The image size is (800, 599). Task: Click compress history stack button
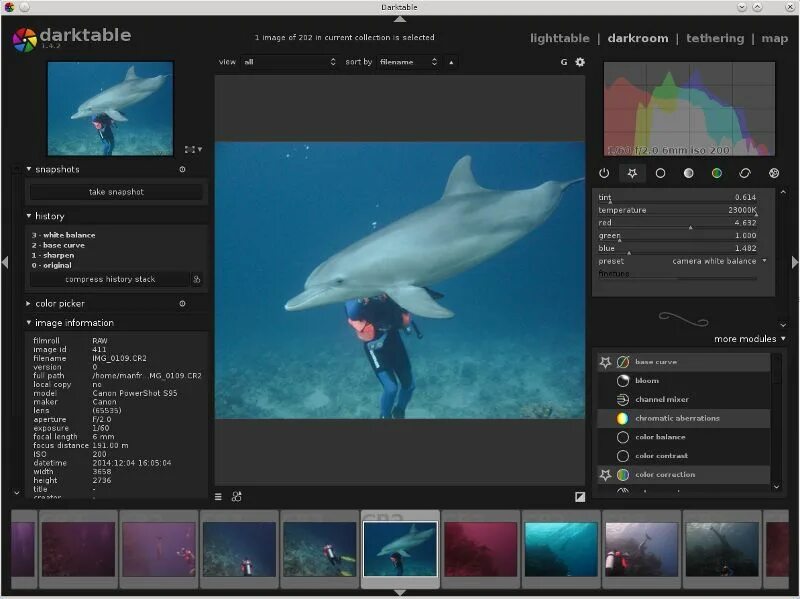click(x=110, y=279)
